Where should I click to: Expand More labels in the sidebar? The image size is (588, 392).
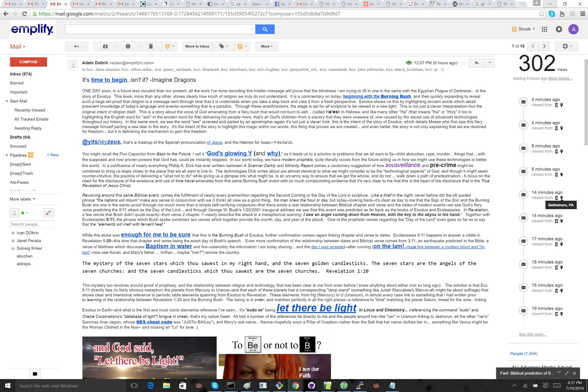click(x=22, y=199)
